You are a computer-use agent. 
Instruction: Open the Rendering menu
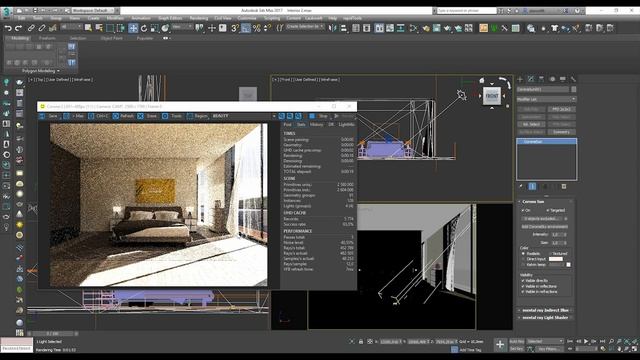click(x=199, y=18)
